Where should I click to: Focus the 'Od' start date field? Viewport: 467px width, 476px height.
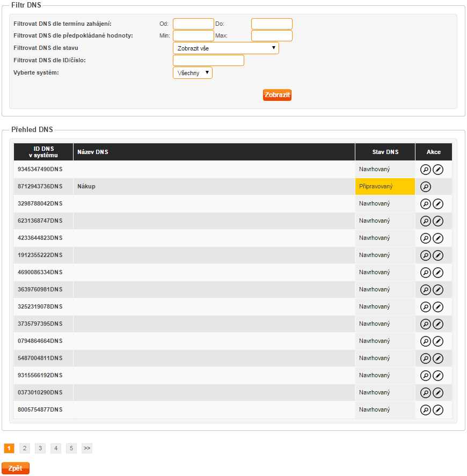coord(193,24)
